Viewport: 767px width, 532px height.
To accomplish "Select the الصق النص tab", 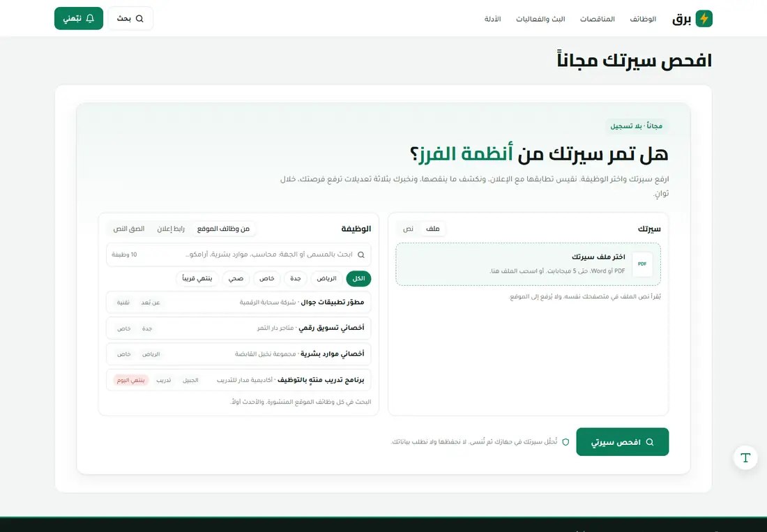I will point(129,229).
